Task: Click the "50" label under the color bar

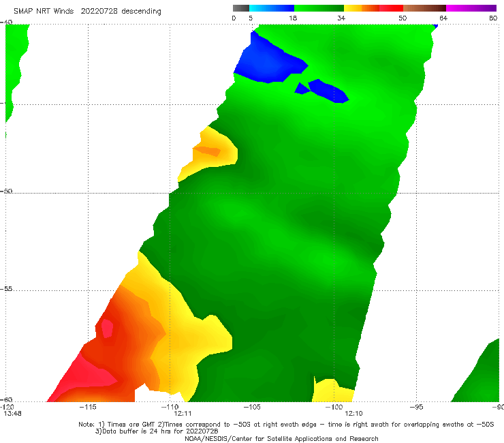Action: 403,18
